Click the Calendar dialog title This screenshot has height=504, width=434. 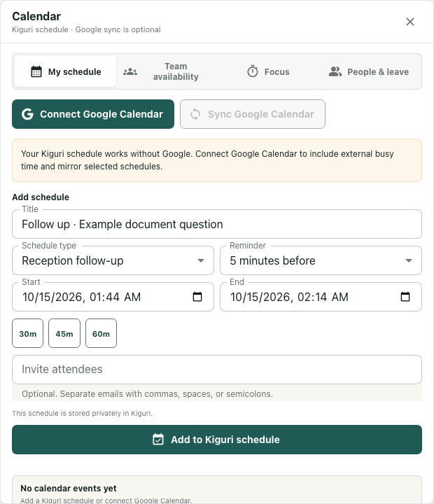click(36, 16)
